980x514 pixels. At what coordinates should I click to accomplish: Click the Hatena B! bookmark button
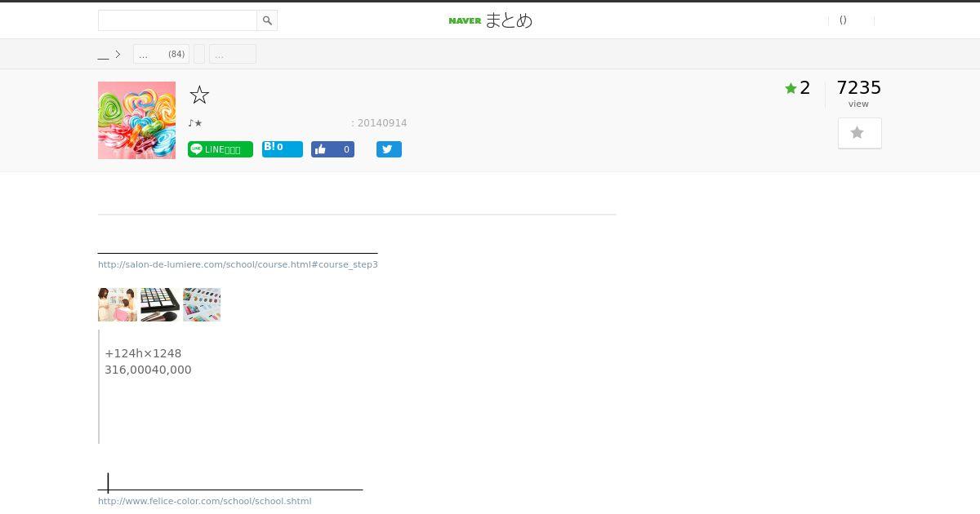(x=283, y=148)
